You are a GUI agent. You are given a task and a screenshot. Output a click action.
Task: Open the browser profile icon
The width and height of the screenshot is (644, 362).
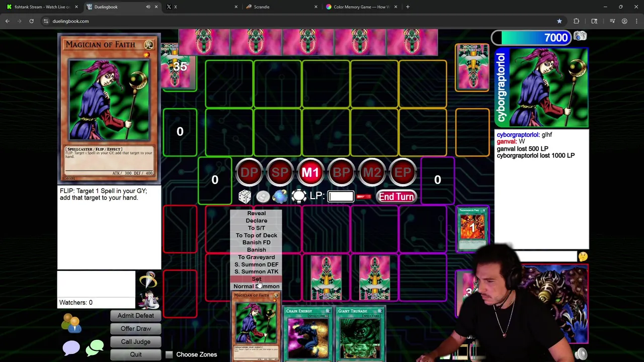pyautogui.click(x=624, y=21)
